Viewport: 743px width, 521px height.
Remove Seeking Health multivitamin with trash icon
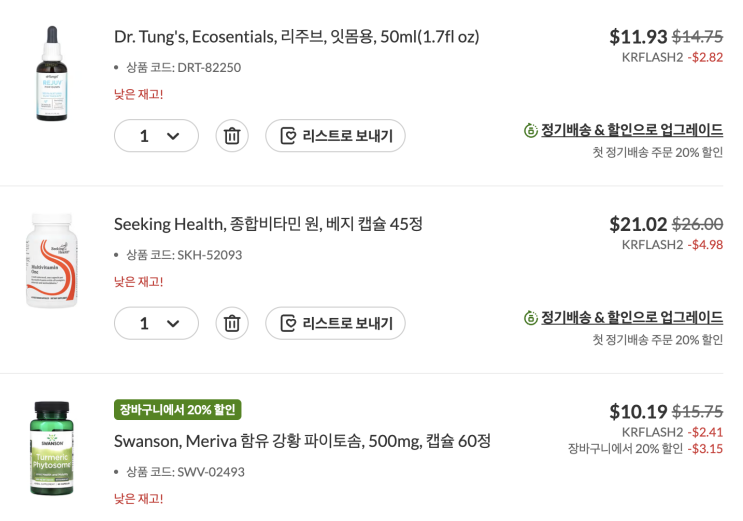pos(232,323)
